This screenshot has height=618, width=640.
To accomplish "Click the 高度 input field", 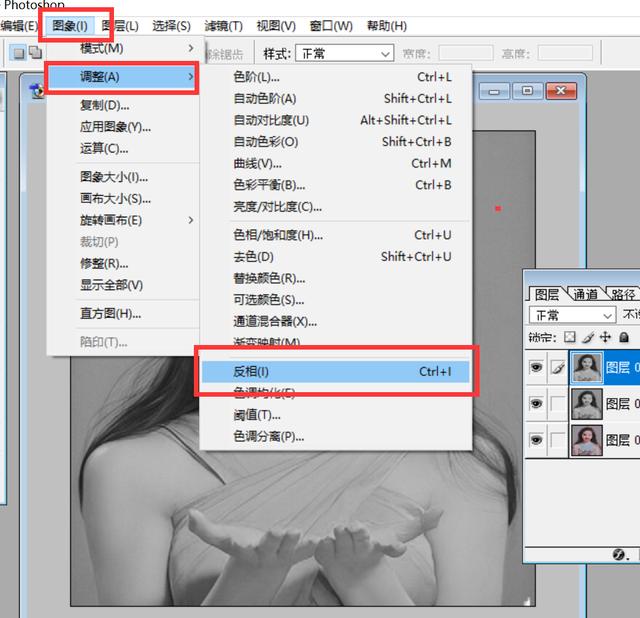I will (x=565, y=53).
